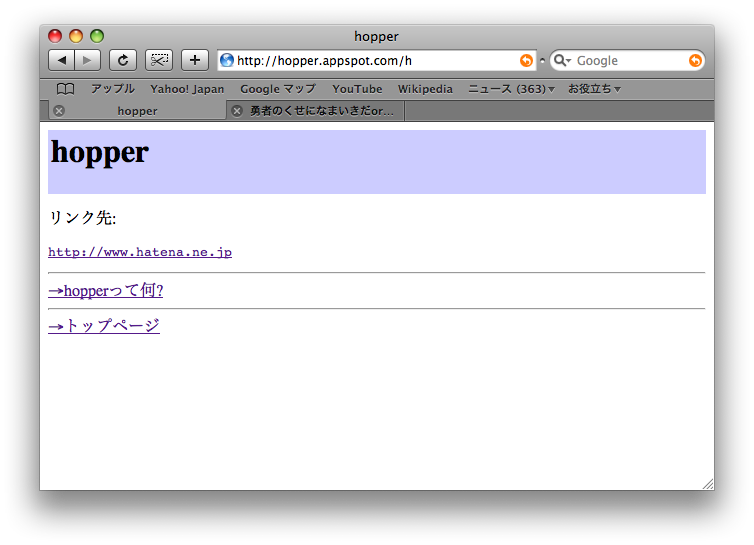Click the address bar URL field
The width and height of the screenshot is (754, 545).
(x=377, y=60)
